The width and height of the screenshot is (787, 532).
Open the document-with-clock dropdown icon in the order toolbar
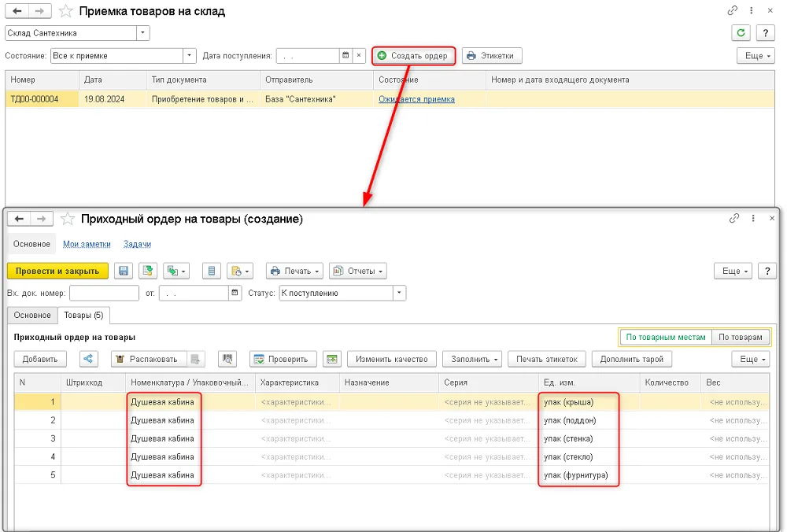click(x=240, y=271)
